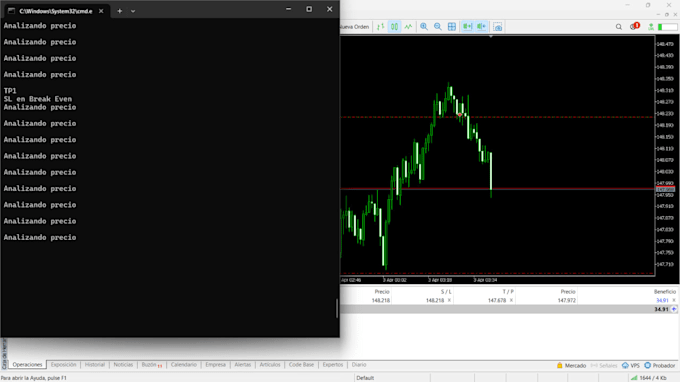Open the Code Base tab

(301, 365)
